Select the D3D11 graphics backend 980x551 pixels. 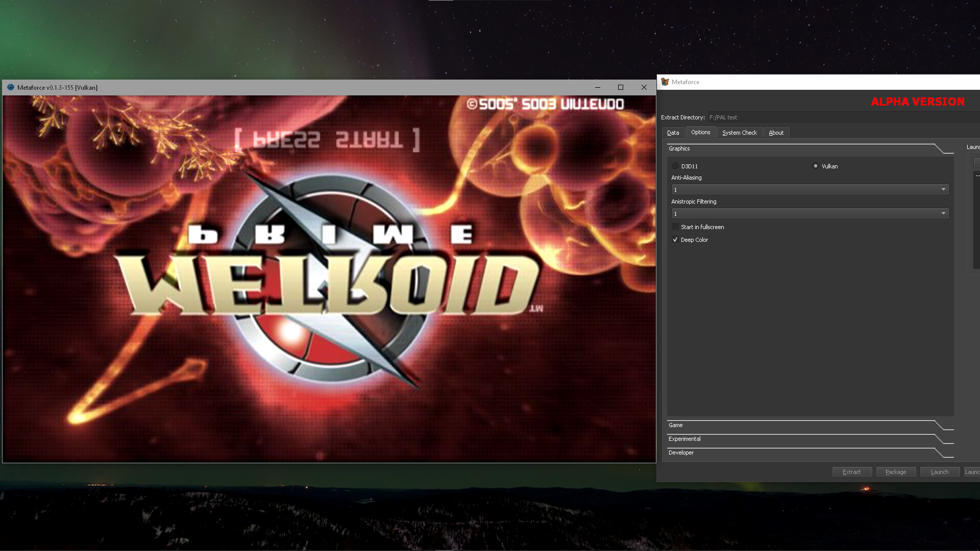pos(675,166)
